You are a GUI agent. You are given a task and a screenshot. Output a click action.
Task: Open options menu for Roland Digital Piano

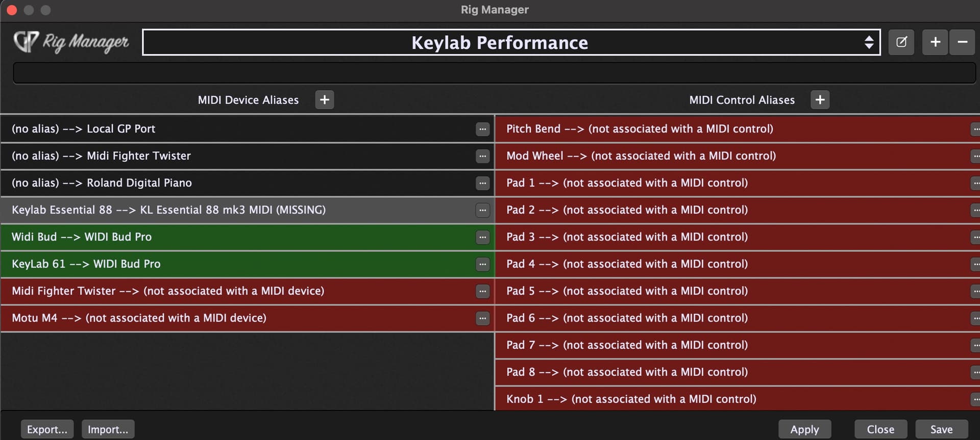point(482,183)
